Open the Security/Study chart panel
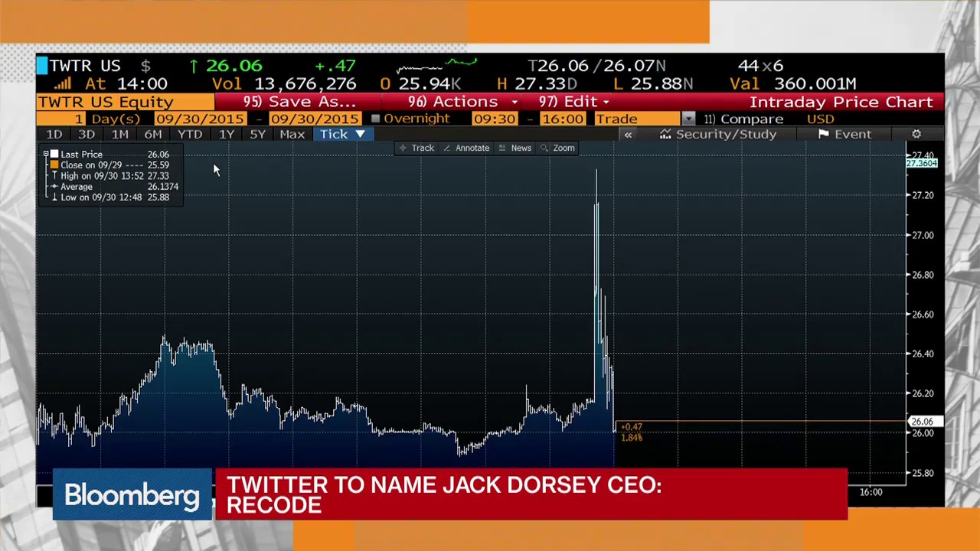The image size is (980, 551). [718, 134]
